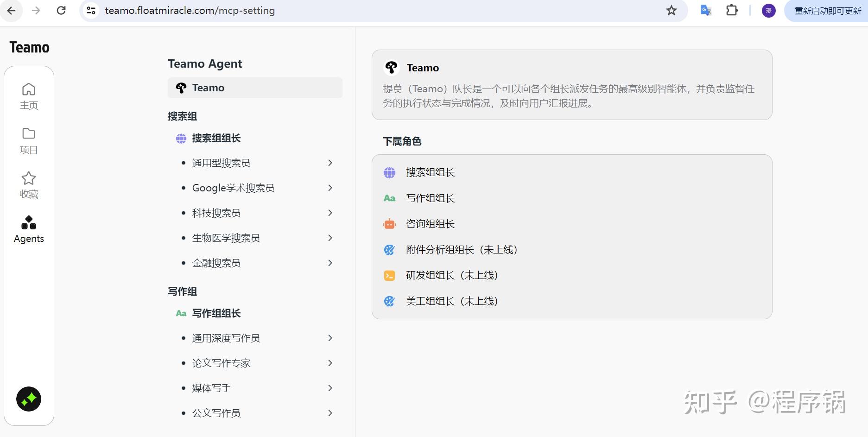The height and width of the screenshot is (437, 868).
Task: Expand 通用型搜索员 chevron
Action: [330, 163]
